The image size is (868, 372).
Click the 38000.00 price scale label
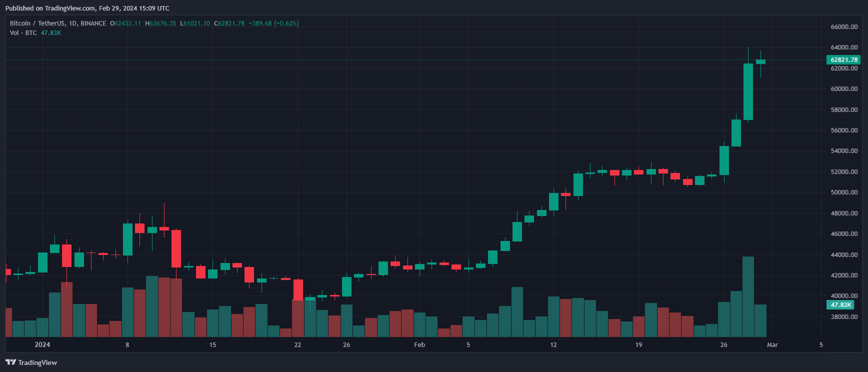844,316
